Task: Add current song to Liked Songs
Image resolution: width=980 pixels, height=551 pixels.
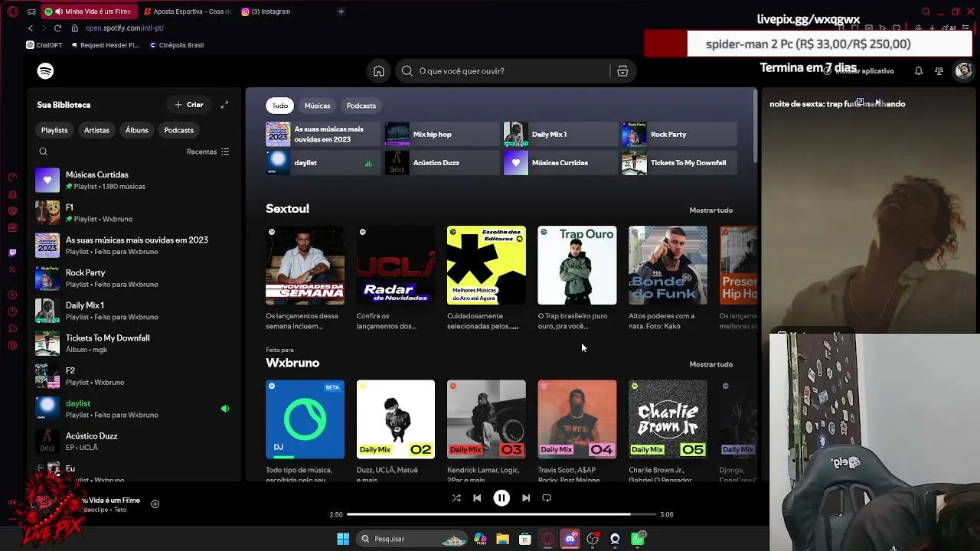Action: click(x=155, y=504)
